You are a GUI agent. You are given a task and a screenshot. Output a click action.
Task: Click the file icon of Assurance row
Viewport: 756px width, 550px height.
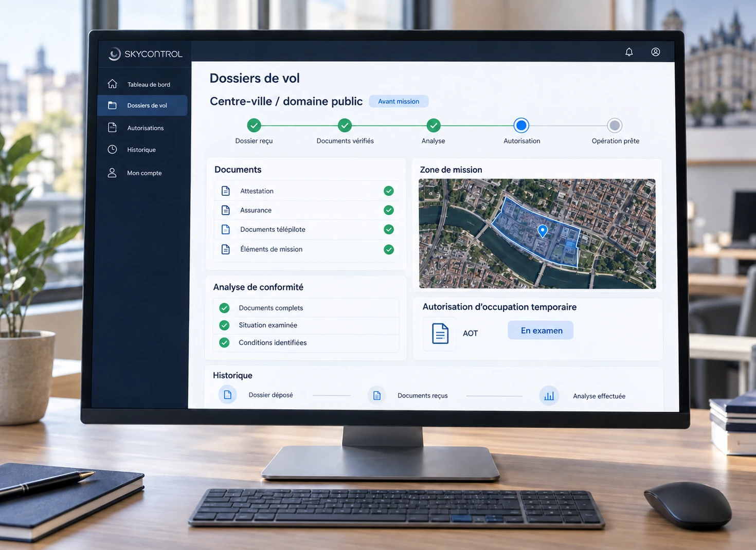pos(226,210)
